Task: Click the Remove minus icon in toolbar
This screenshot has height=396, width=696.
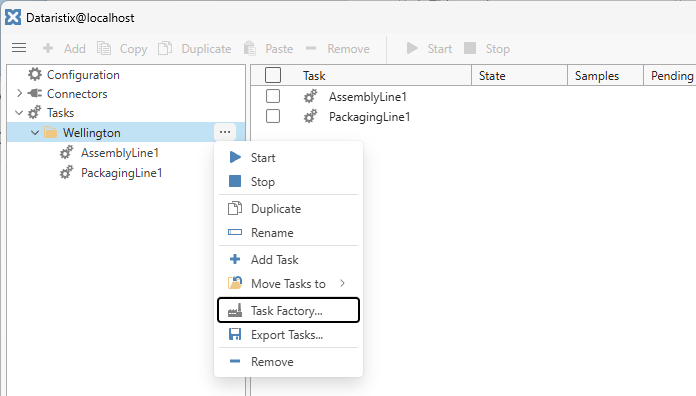Action: tap(311, 48)
